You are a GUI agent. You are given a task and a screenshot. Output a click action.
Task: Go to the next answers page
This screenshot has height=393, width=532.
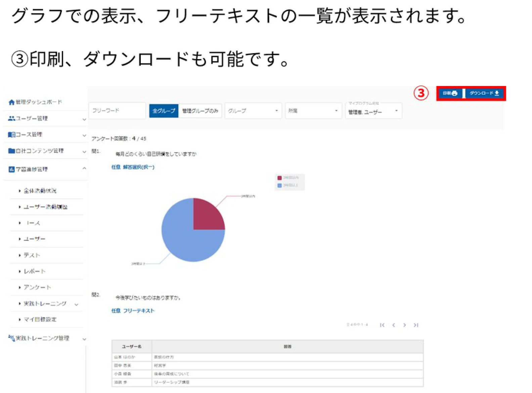tap(404, 325)
